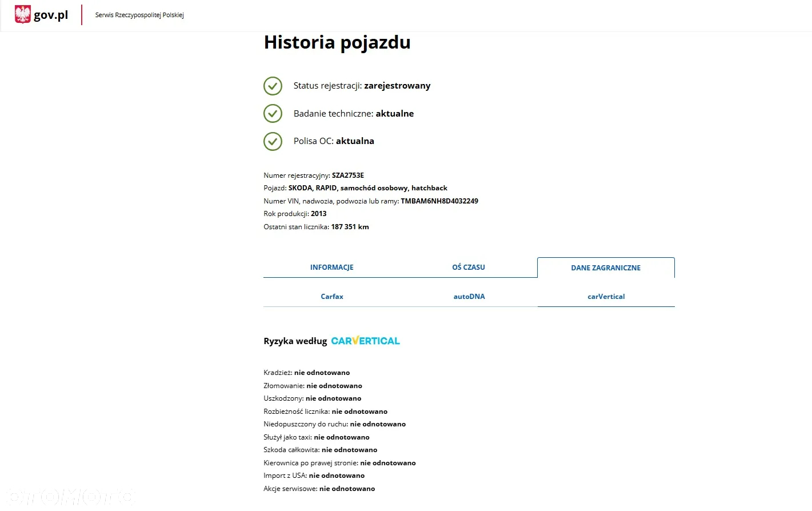This screenshot has height=511, width=812.
Task: Click the green checkmark beside Polisa OC
Action: pos(273,141)
